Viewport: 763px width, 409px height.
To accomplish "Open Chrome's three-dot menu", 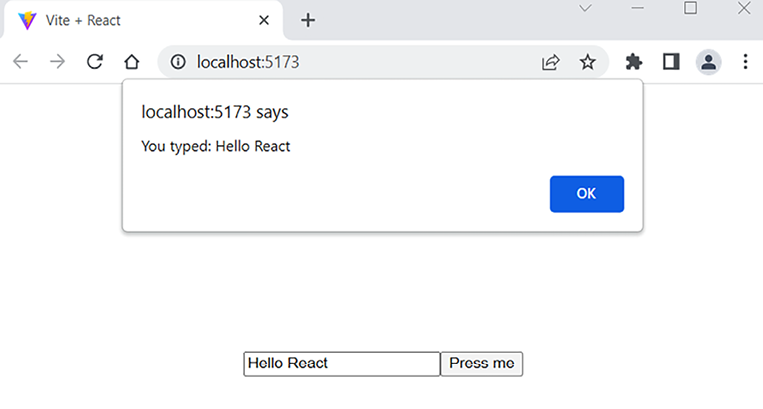I will (745, 62).
